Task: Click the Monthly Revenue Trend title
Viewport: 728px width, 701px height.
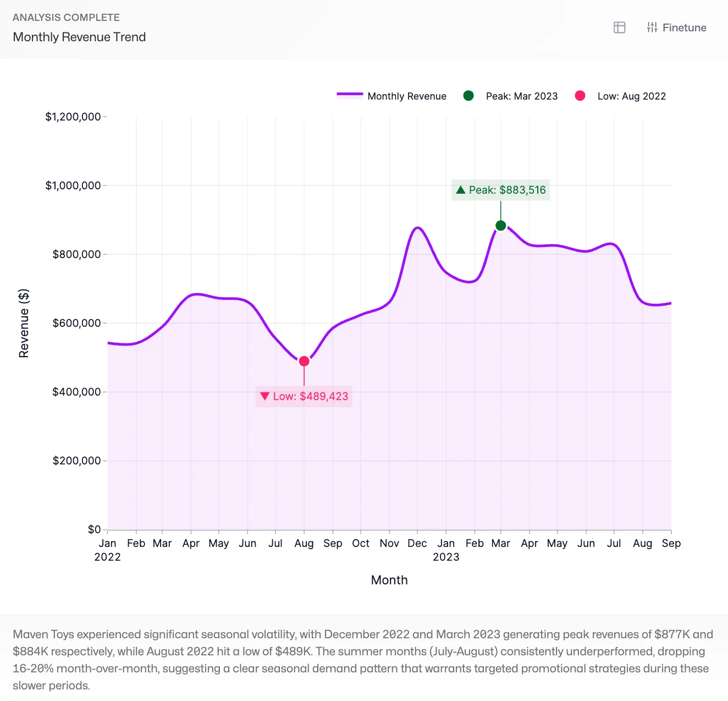Action: pos(79,37)
